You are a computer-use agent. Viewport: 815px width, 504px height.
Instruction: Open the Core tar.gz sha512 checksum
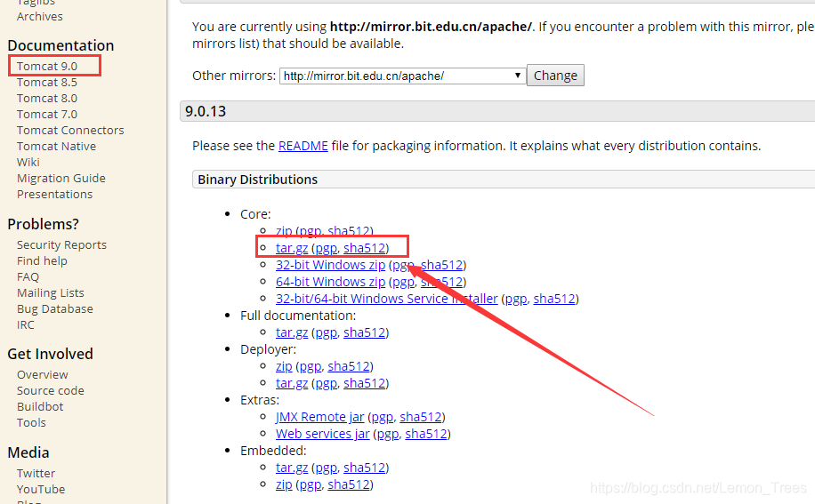pos(365,248)
